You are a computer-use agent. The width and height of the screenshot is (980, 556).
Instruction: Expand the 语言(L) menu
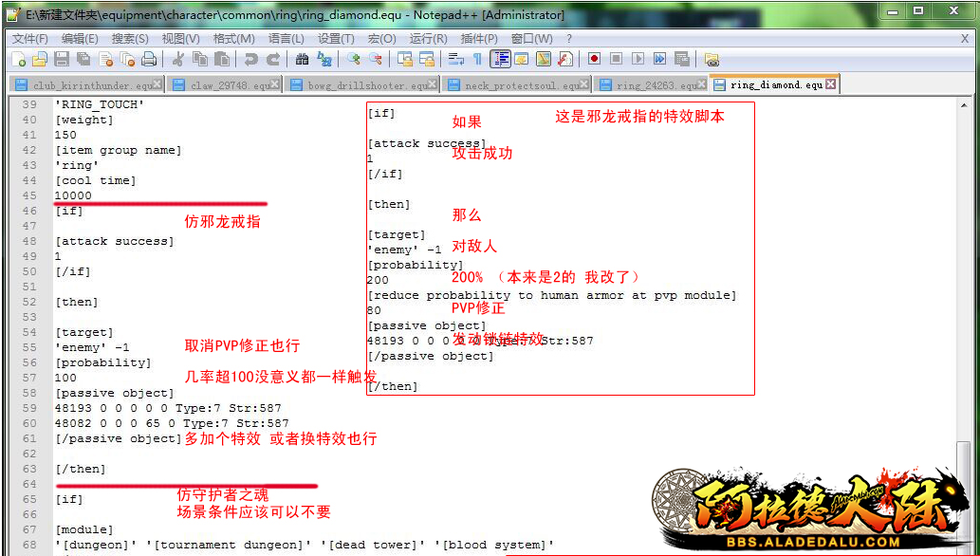tap(286, 39)
